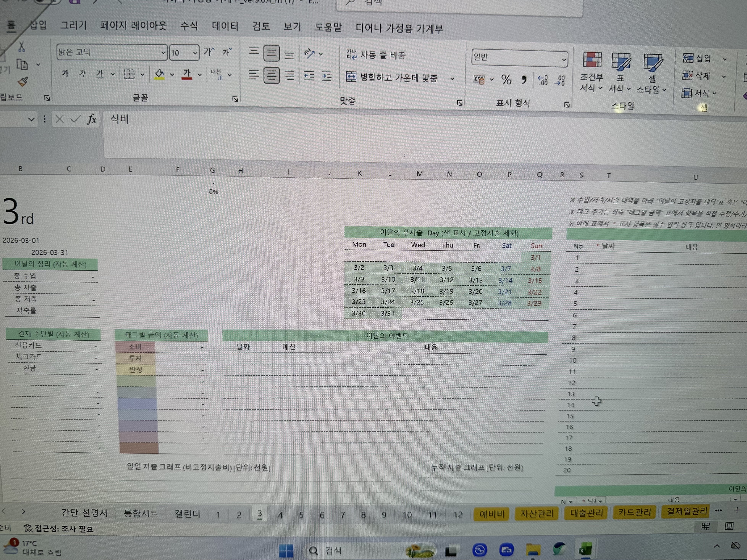Add new sheet plus button

(737, 510)
